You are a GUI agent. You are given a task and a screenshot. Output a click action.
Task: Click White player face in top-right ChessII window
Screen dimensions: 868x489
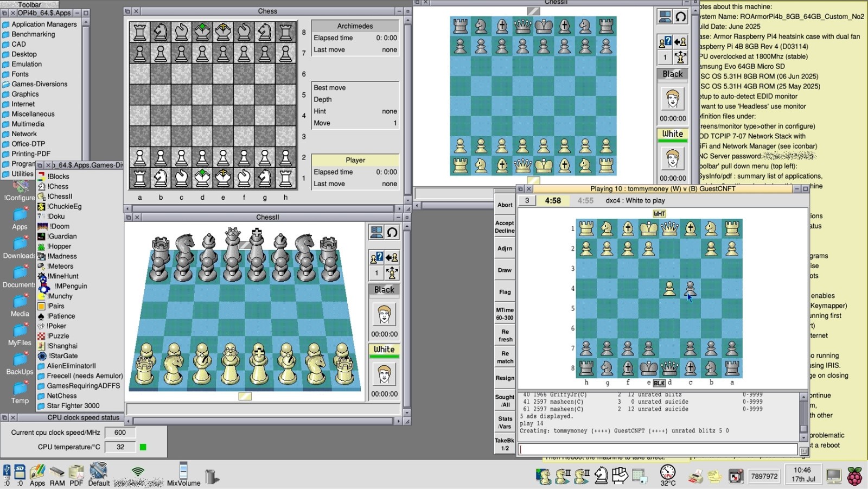[x=673, y=158]
